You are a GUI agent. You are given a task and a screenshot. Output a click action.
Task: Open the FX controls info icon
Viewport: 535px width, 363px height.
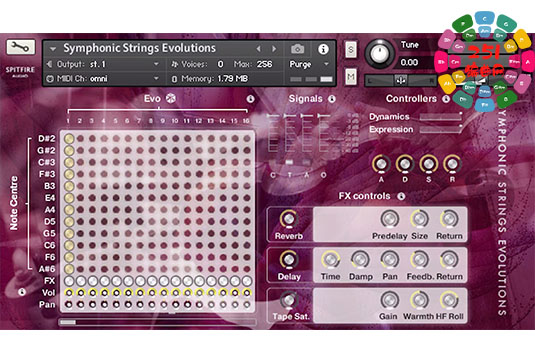[x=401, y=196]
